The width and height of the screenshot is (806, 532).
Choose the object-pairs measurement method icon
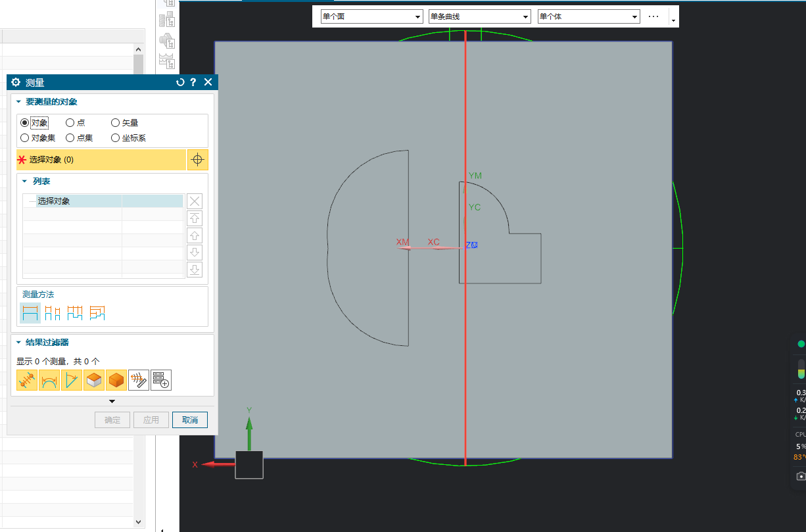(53, 312)
